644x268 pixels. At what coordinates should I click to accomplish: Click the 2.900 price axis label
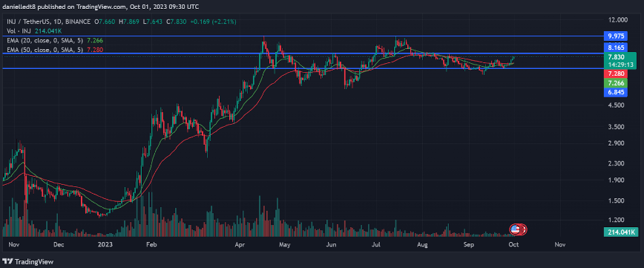(616, 143)
